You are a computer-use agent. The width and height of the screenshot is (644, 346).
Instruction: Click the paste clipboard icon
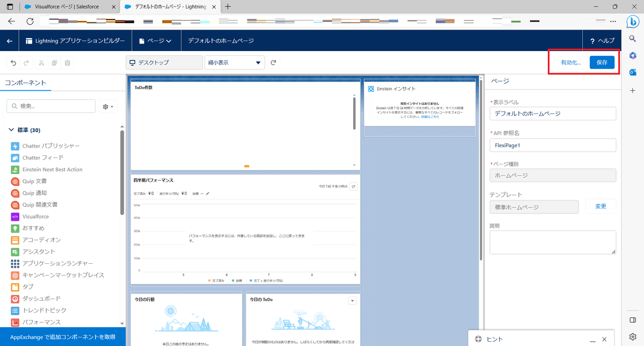tap(67, 63)
